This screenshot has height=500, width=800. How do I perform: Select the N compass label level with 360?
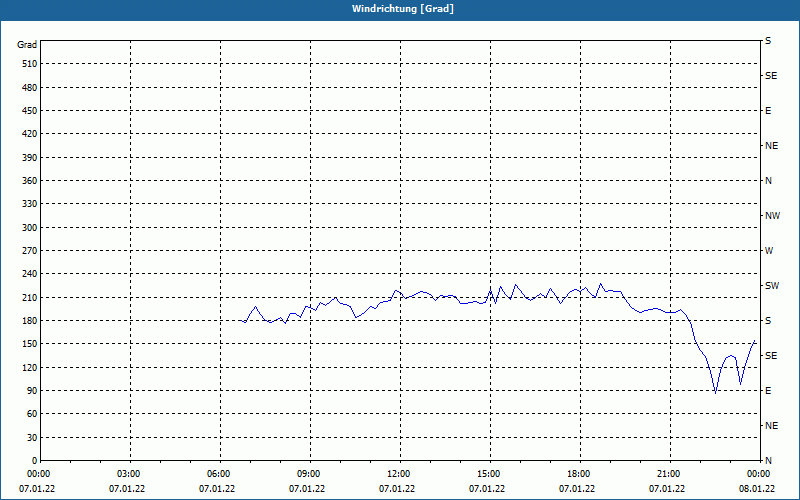coord(768,181)
